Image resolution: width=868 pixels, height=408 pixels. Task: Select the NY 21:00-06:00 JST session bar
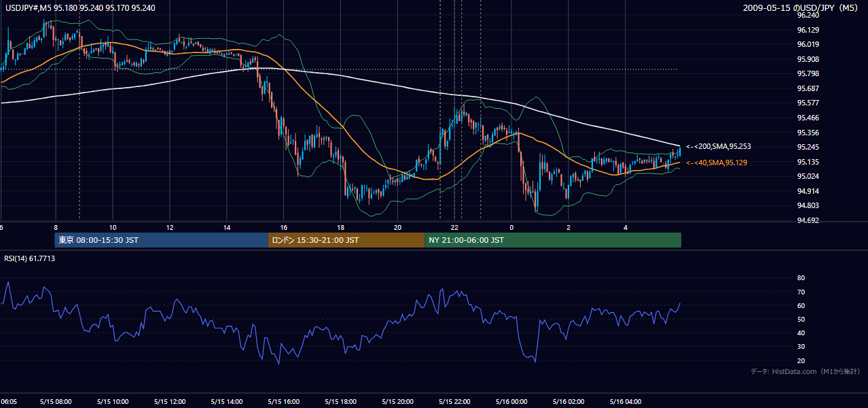pos(553,240)
